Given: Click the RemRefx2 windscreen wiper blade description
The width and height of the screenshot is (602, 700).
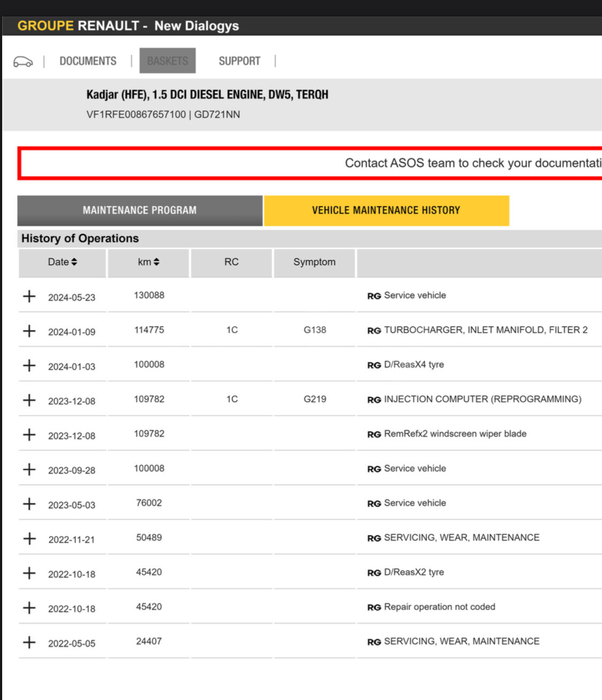Looking at the screenshot, I should pos(455,433).
